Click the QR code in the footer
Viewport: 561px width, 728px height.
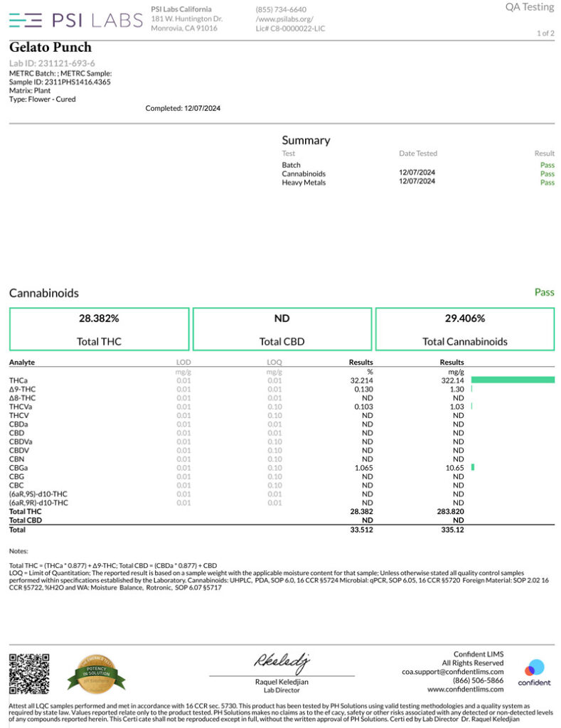[x=29, y=674]
